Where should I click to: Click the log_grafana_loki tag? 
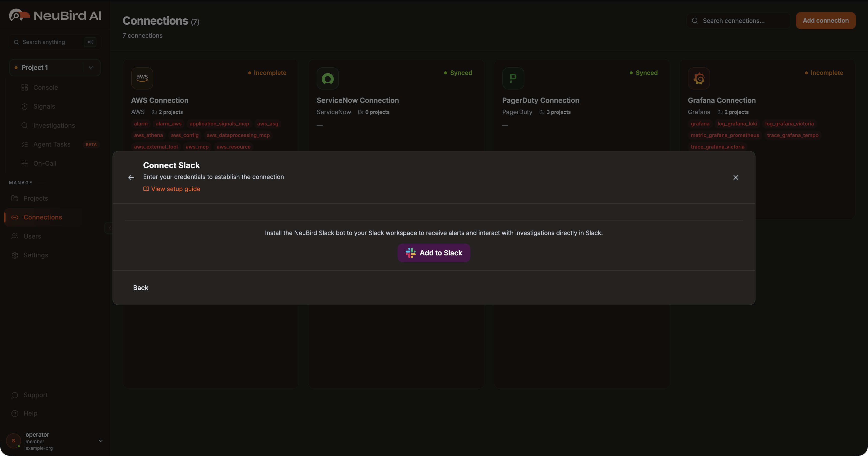pos(737,124)
